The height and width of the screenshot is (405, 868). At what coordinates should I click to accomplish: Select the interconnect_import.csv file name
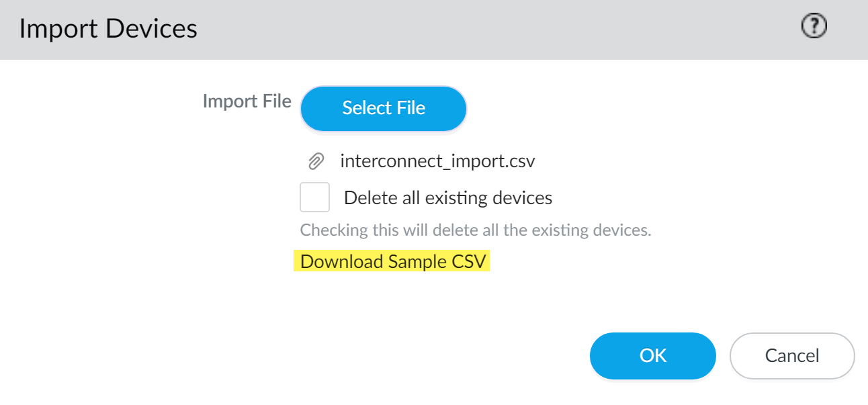437,161
